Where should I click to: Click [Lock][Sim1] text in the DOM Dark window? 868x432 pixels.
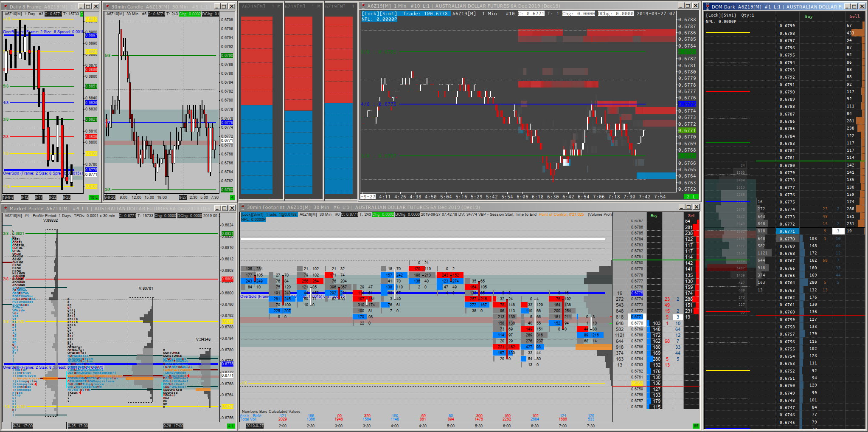pos(721,15)
